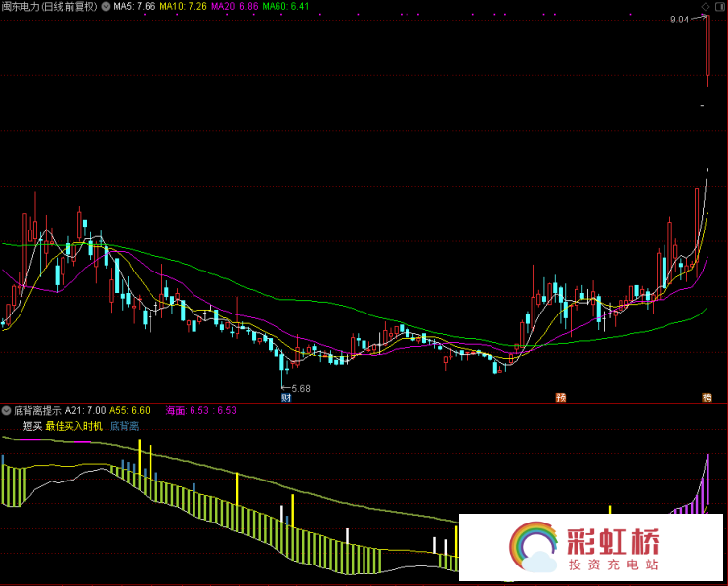The width and height of the screenshot is (728, 586).
Task: Select the A55: 6.60 indicator value
Action: (x=130, y=410)
